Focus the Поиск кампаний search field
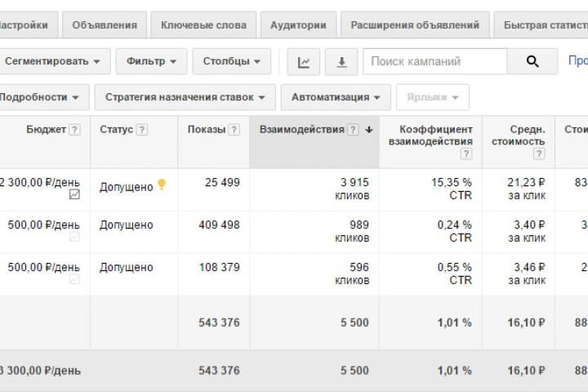The height and width of the screenshot is (392, 588). [435, 61]
